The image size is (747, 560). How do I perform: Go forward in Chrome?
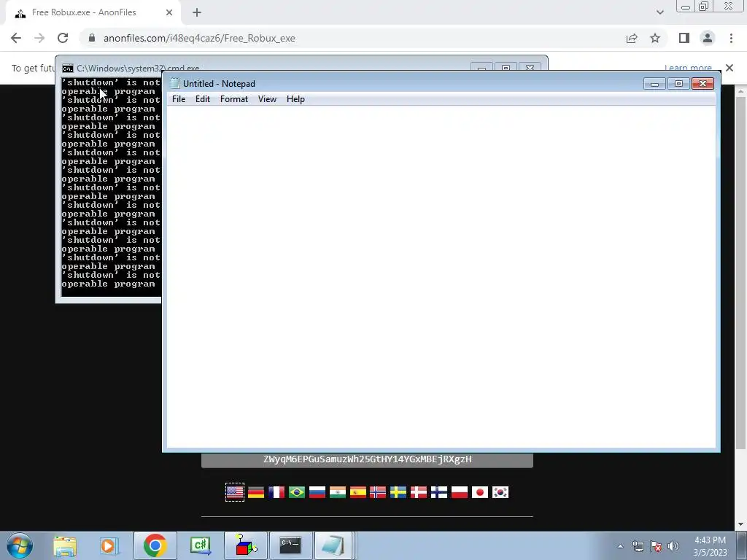point(39,38)
